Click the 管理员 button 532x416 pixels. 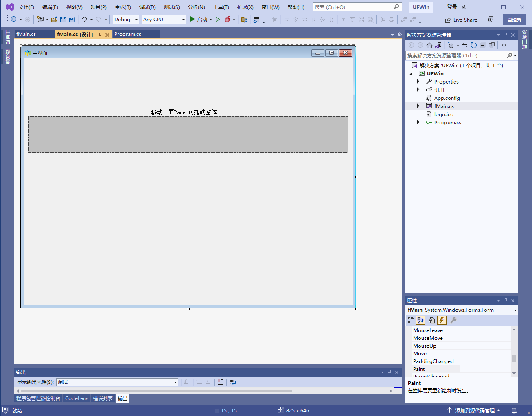[514, 20]
